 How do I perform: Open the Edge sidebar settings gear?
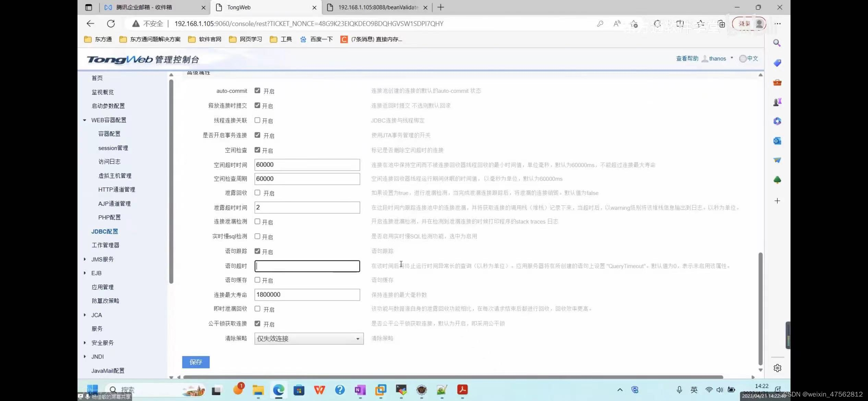click(777, 368)
